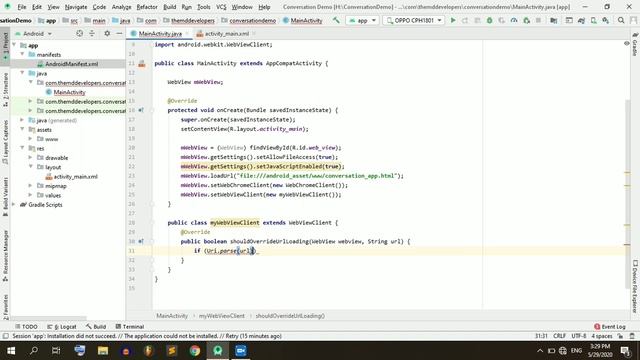The image size is (640, 360).
Task: Open Google Chrome from taskbar
Action: 195,351
